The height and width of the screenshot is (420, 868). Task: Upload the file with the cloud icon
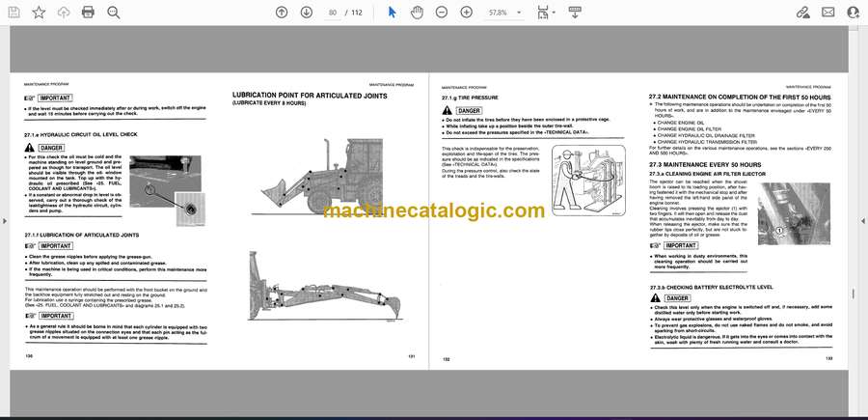[x=64, y=13]
